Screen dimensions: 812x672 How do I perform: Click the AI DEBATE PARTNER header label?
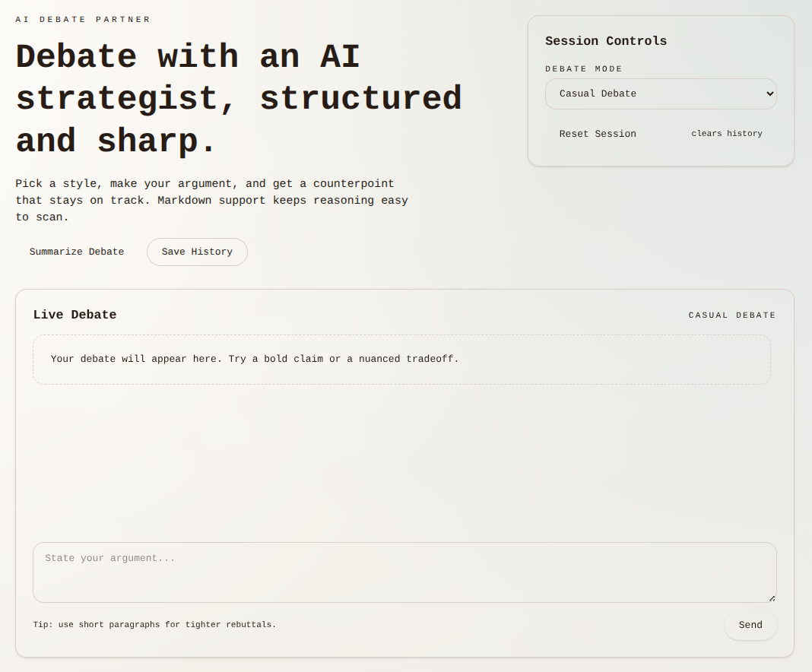coord(84,20)
